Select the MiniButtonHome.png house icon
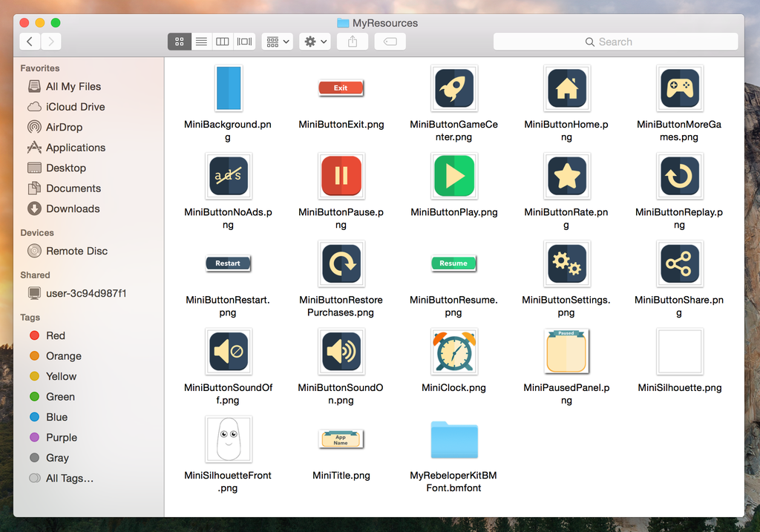760x532 pixels. click(566, 88)
